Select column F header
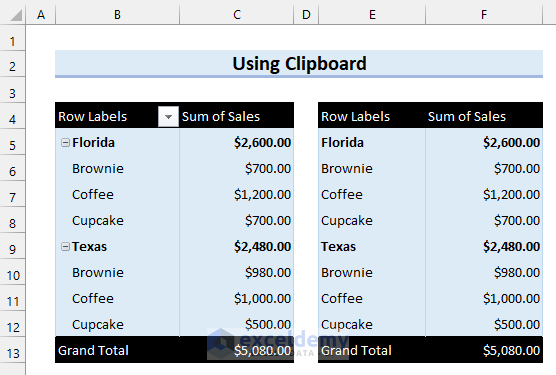The width and height of the screenshot is (556, 375). point(484,15)
